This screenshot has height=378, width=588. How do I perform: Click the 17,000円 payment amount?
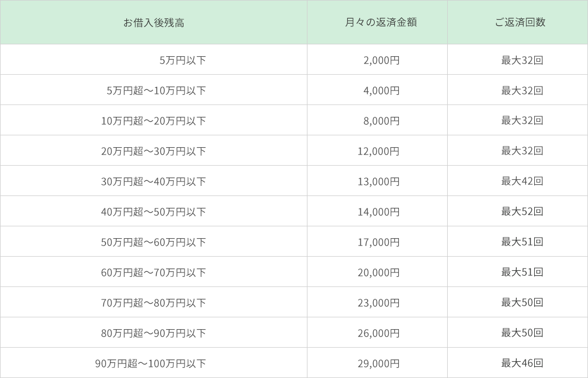coord(379,242)
